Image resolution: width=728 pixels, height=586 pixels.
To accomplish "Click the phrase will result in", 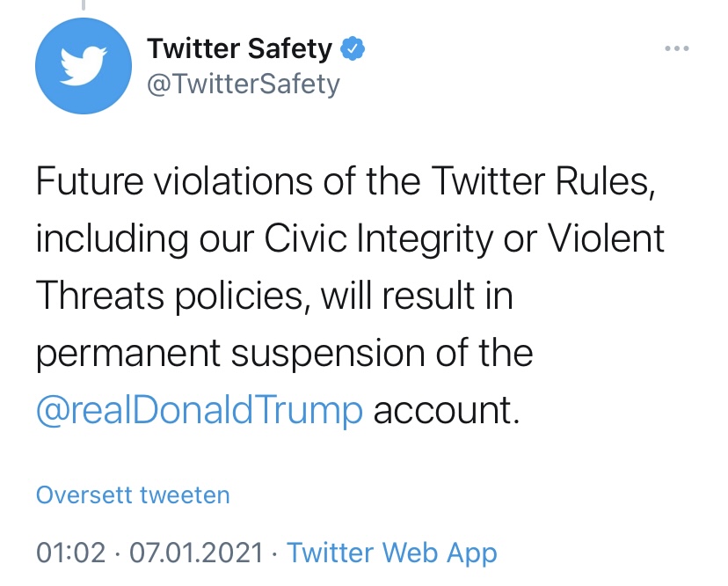I will click(x=417, y=297).
